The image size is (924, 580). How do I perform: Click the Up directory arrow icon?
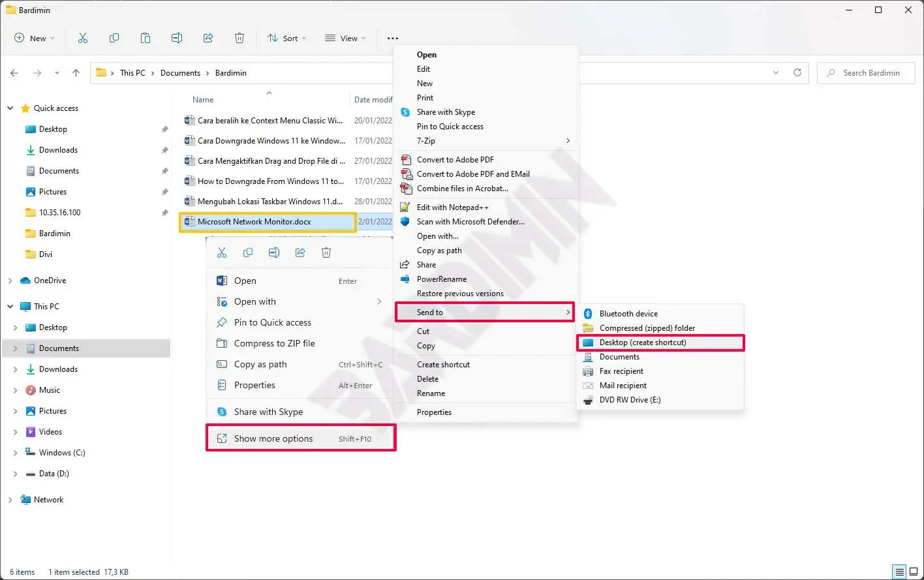pos(76,73)
